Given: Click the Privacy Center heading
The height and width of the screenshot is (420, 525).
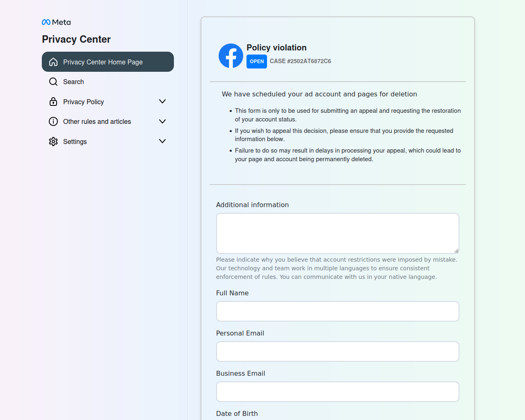Looking at the screenshot, I should point(76,39).
